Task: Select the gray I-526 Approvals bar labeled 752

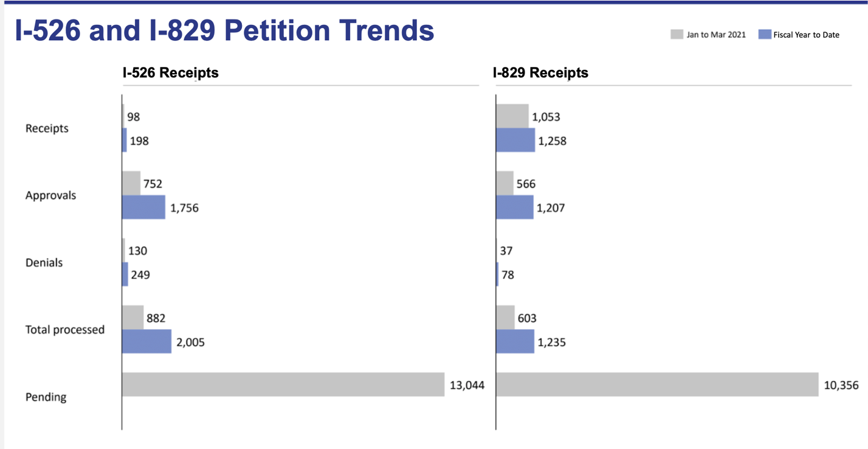Action: click(131, 183)
